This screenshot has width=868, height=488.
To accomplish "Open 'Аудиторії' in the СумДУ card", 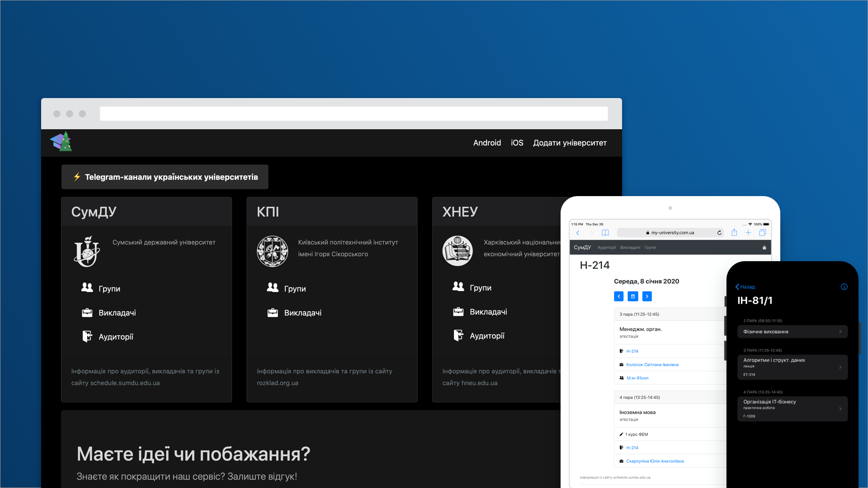I will tap(116, 337).
